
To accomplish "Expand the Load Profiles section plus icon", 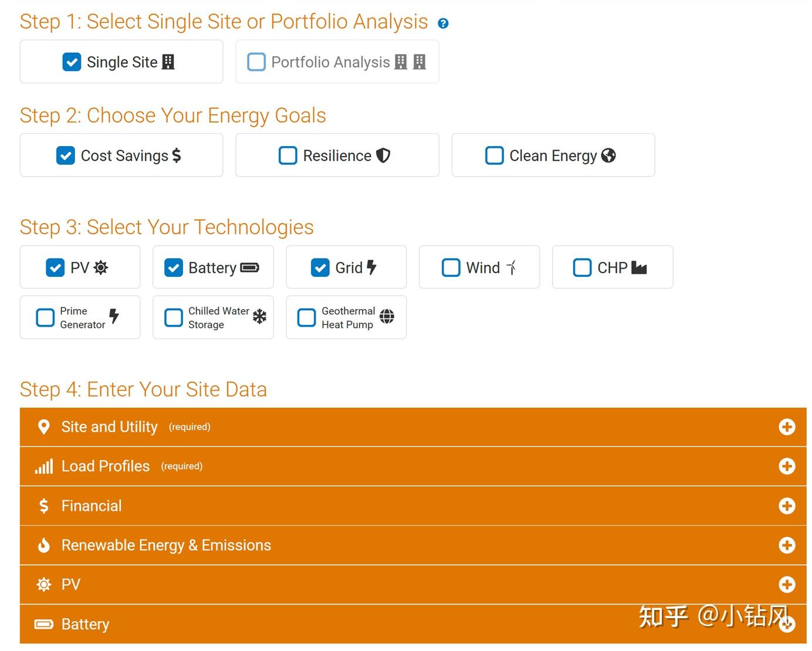I will pyautogui.click(x=787, y=466).
